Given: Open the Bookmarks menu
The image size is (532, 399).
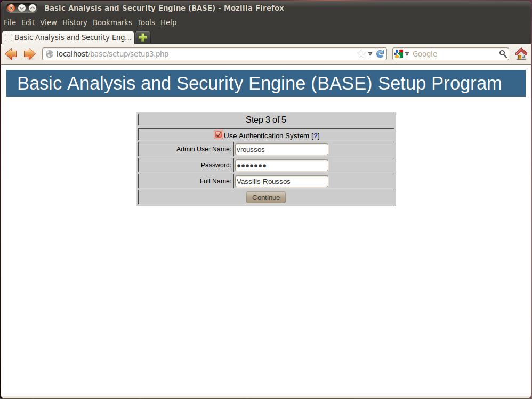Looking at the screenshot, I should (112, 22).
